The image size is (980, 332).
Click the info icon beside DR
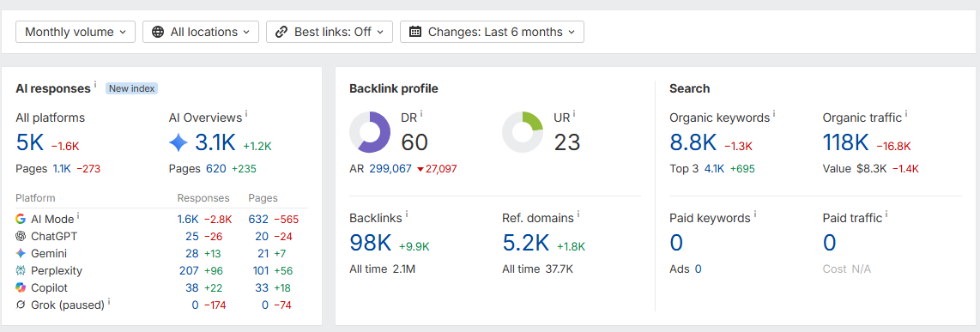421,114
